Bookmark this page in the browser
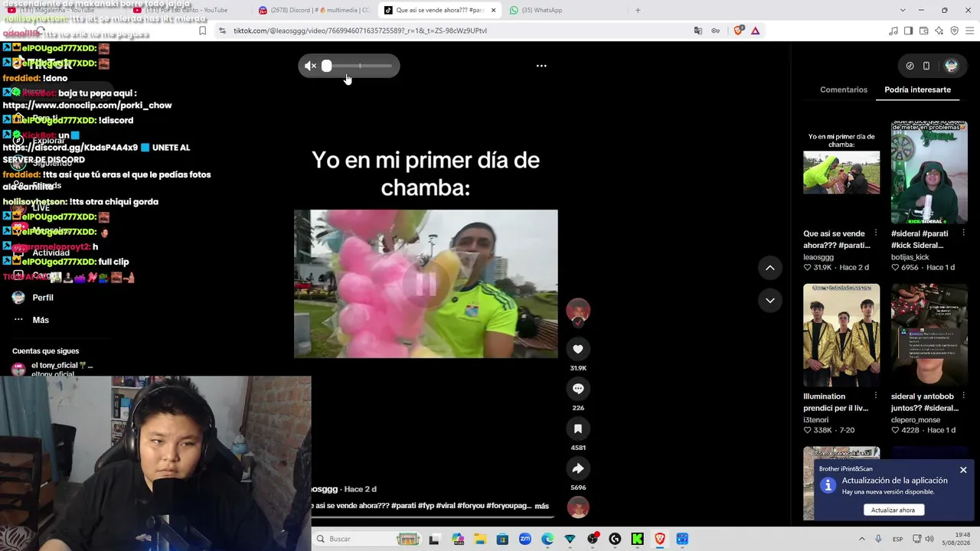This screenshot has width=980, height=551. (x=202, y=31)
